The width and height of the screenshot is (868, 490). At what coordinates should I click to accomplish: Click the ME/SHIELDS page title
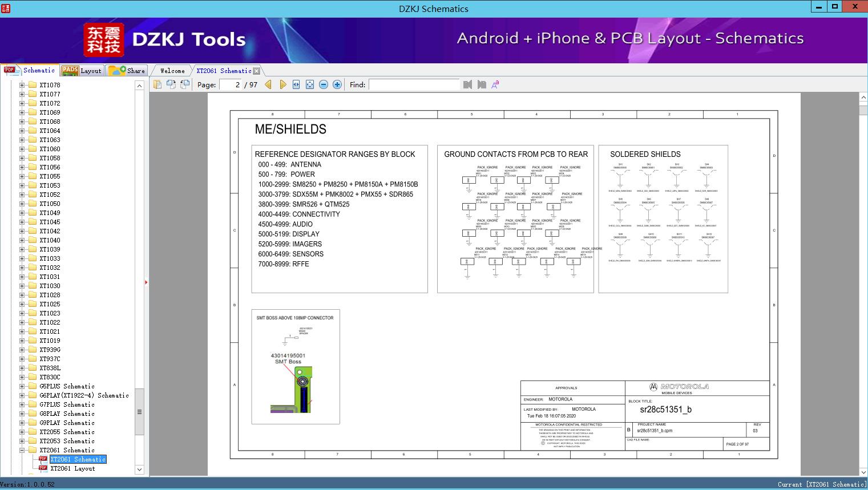click(x=290, y=129)
